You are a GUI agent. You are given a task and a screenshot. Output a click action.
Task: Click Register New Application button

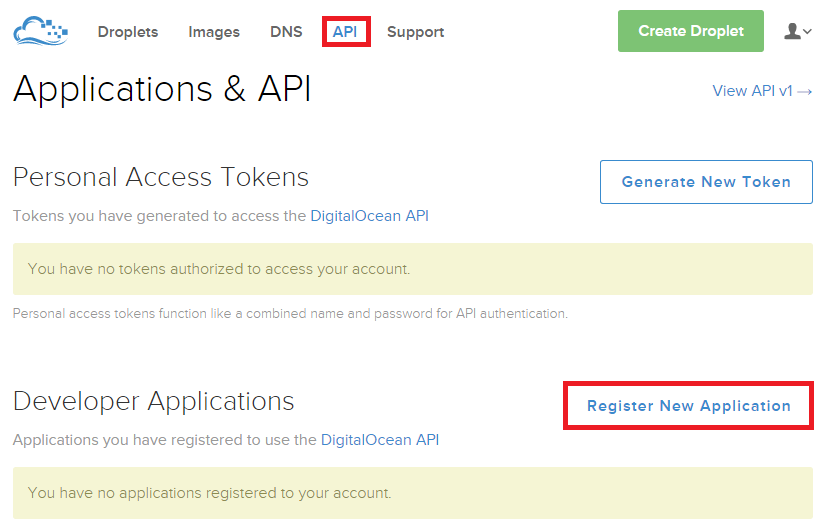click(x=689, y=406)
